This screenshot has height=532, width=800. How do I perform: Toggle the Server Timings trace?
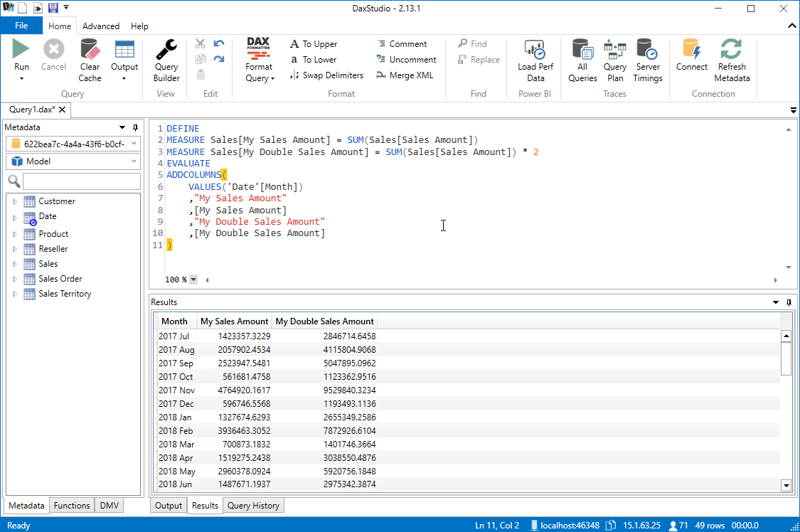tap(647, 60)
